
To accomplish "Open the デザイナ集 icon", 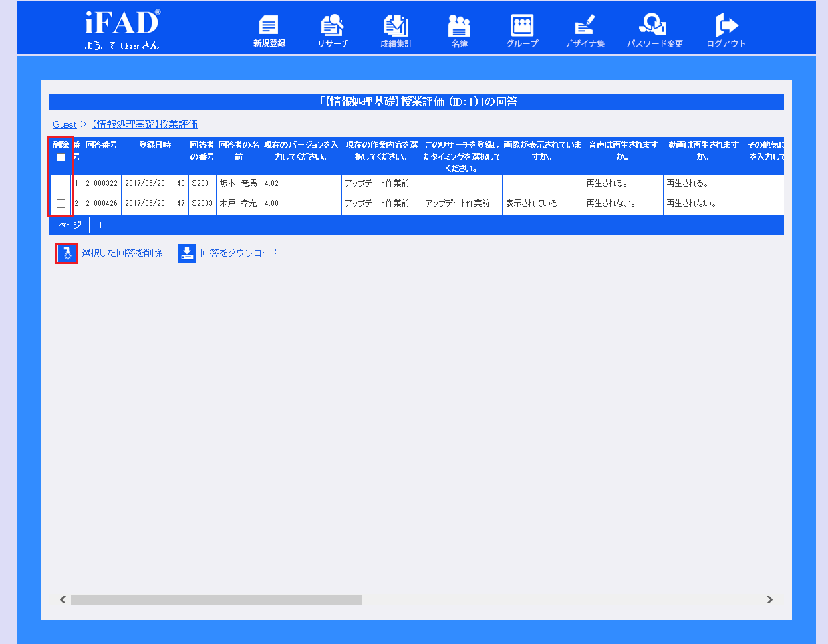I will [585, 25].
